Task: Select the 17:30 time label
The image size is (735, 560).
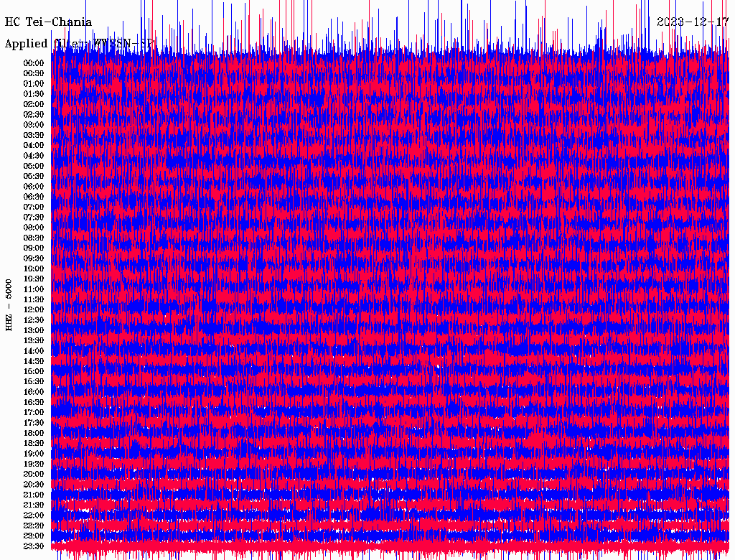Action: pos(34,423)
